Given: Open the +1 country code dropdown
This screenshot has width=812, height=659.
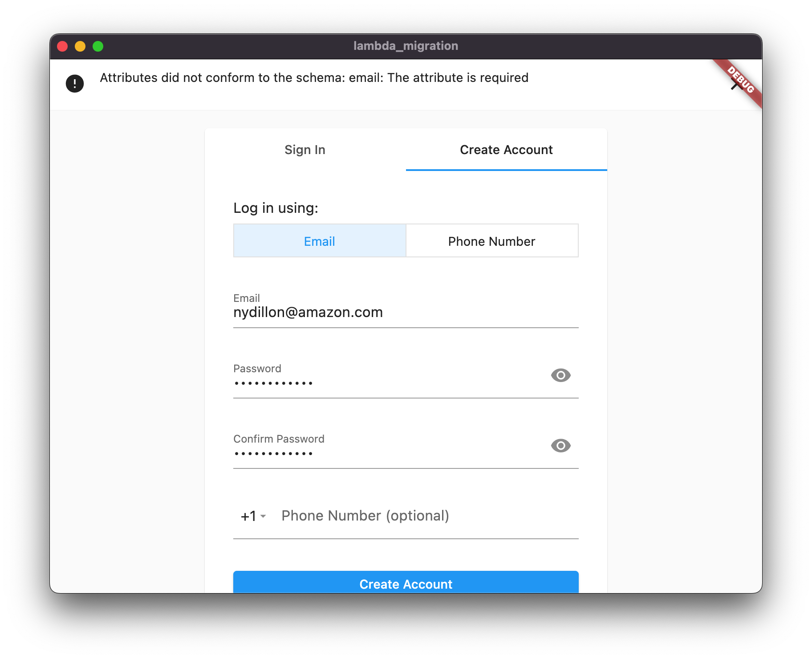Looking at the screenshot, I should (253, 516).
